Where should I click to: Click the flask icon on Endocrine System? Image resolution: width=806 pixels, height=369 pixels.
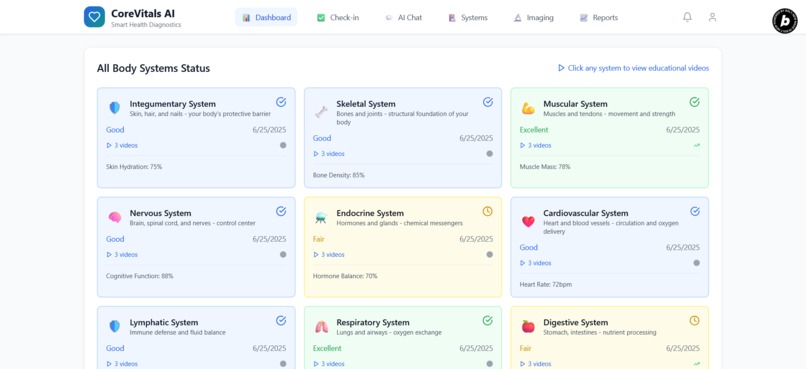pyautogui.click(x=321, y=217)
